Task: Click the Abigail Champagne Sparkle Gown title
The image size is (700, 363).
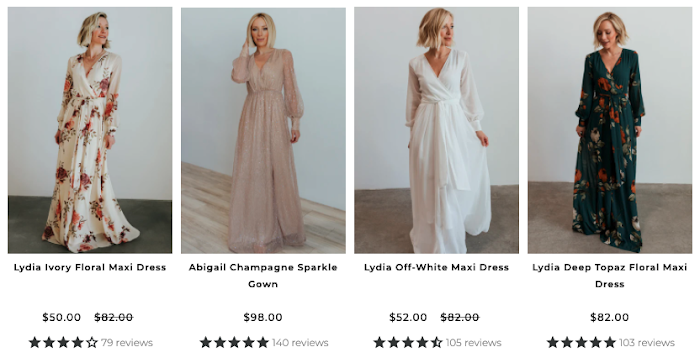Action: click(263, 275)
